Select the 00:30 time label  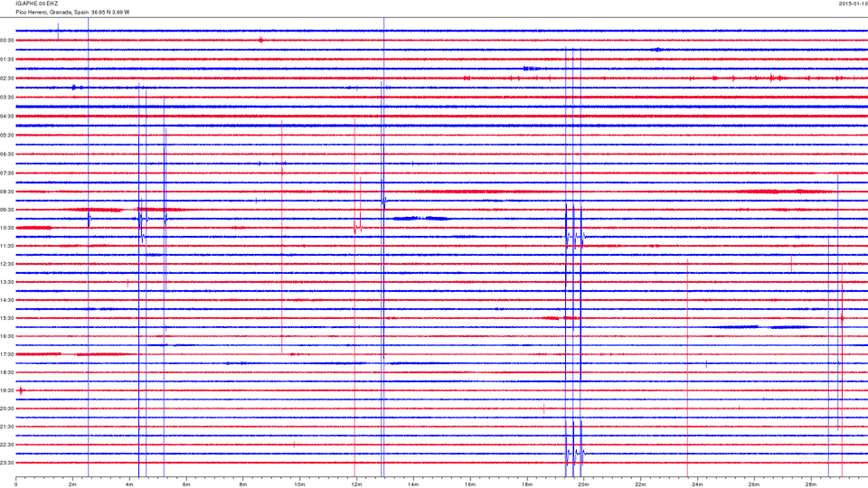tap(7, 41)
